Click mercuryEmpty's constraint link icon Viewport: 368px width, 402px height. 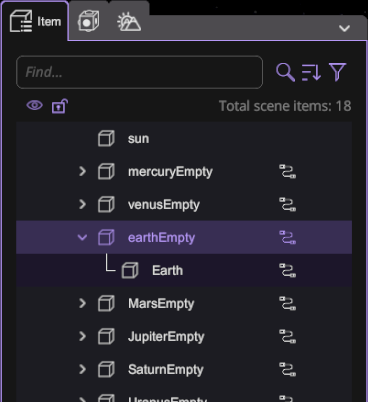point(287,172)
